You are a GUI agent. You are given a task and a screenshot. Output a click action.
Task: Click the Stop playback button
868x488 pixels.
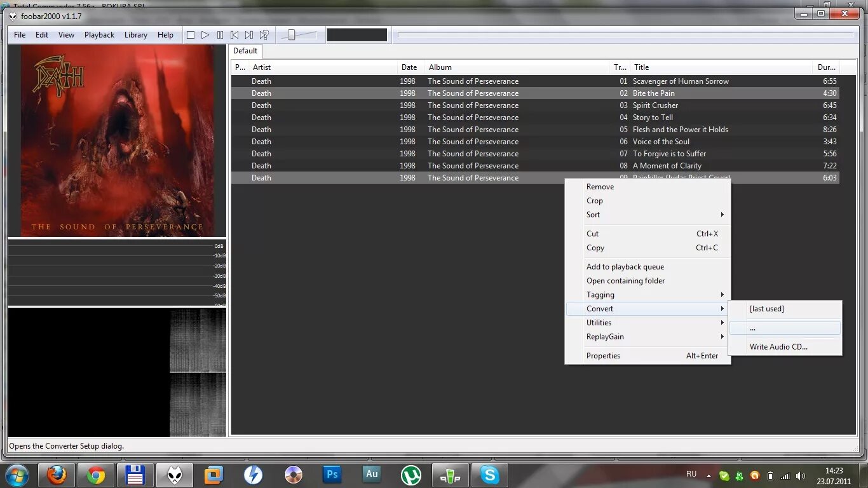(191, 35)
